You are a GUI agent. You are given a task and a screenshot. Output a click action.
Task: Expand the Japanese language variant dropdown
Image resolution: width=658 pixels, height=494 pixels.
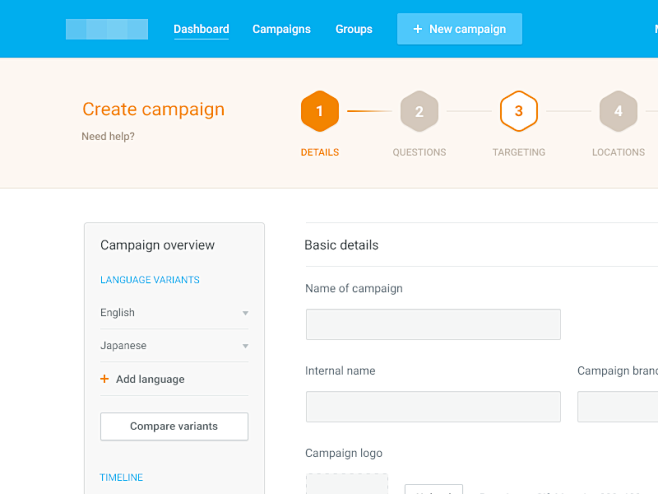(x=245, y=346)
